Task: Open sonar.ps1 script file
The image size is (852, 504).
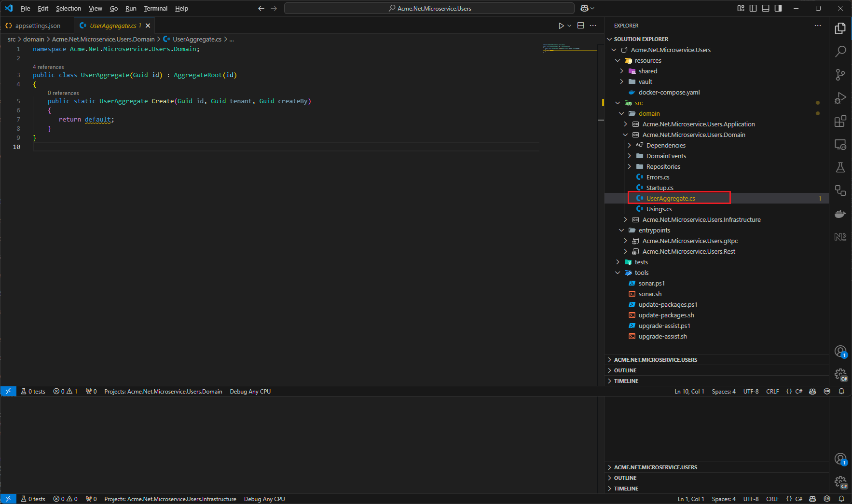Action: coord(651,283)
